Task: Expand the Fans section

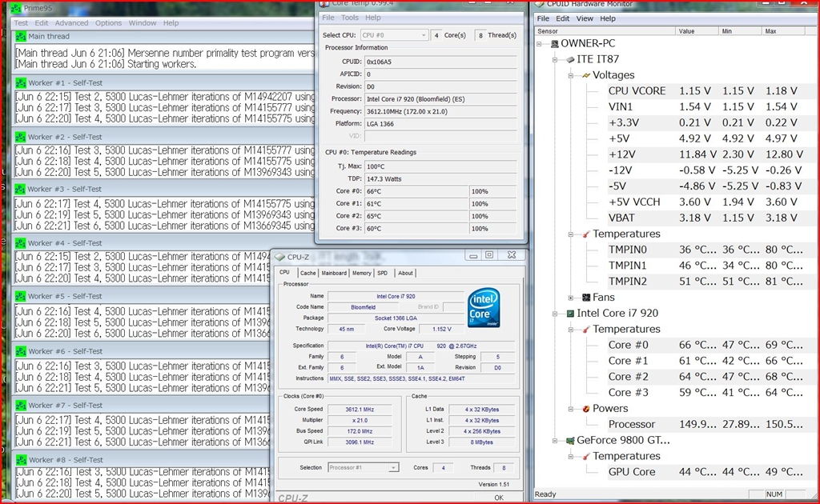Action: 571,298
